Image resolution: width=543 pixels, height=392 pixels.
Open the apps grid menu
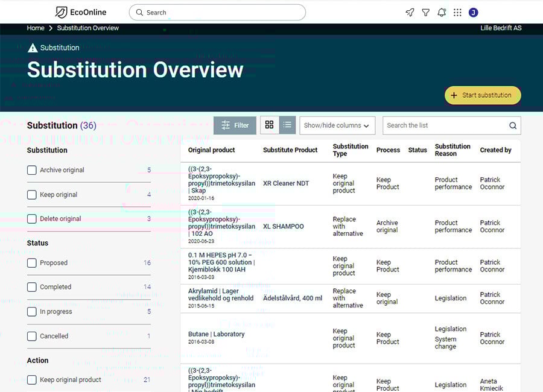click(457, 13)
